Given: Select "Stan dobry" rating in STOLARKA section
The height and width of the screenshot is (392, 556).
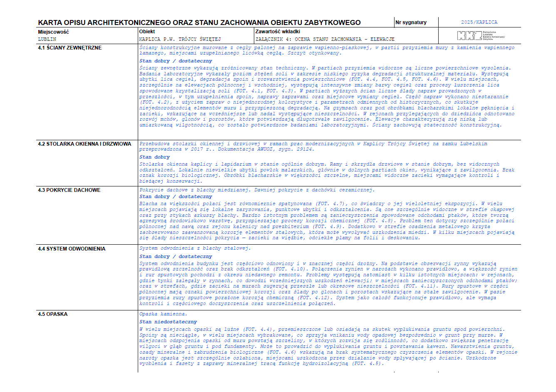Looking at the screenshot, I should [x=154, y=157].
